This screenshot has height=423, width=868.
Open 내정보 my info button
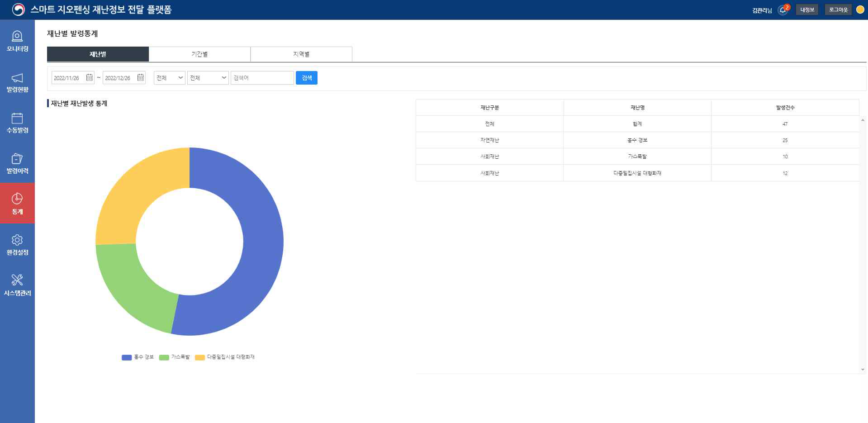(x=807, y=10)
